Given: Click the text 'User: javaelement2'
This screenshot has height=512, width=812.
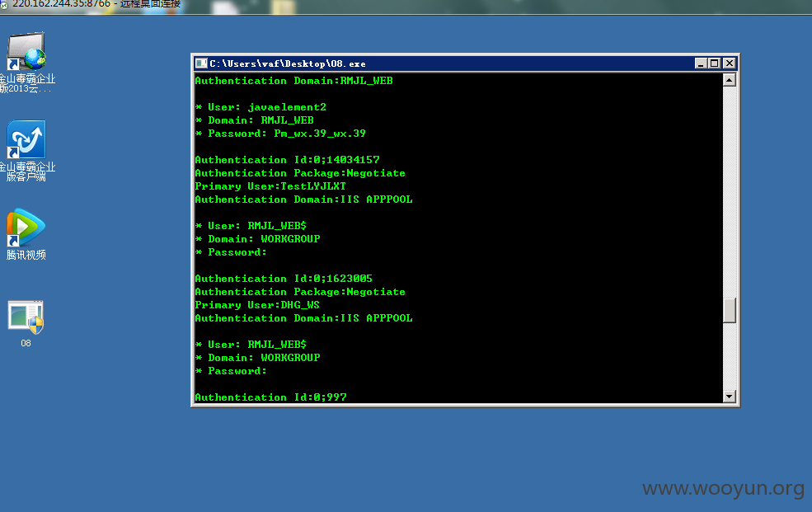Looking at the screenshot, I should coord(267,107).
